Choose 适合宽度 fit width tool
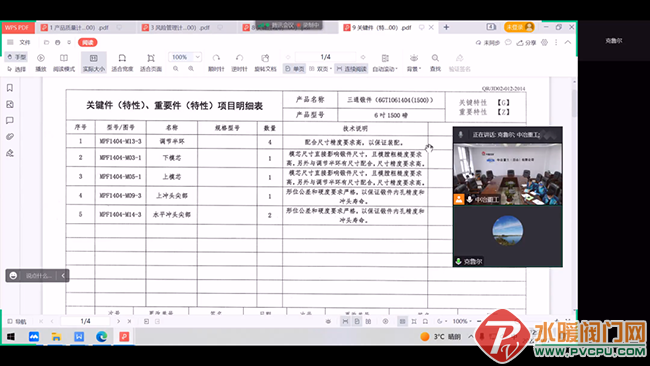The image size is (650, 366). pos(122,62)
